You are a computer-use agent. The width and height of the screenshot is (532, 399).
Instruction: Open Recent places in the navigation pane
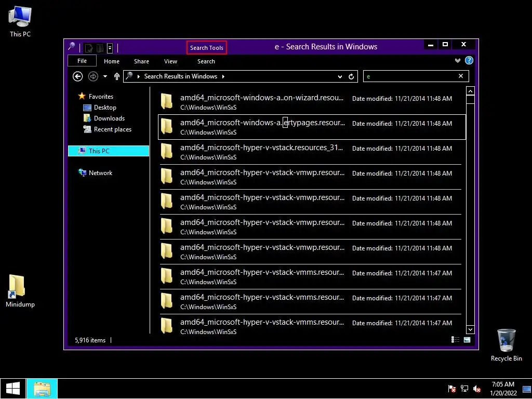113,129
